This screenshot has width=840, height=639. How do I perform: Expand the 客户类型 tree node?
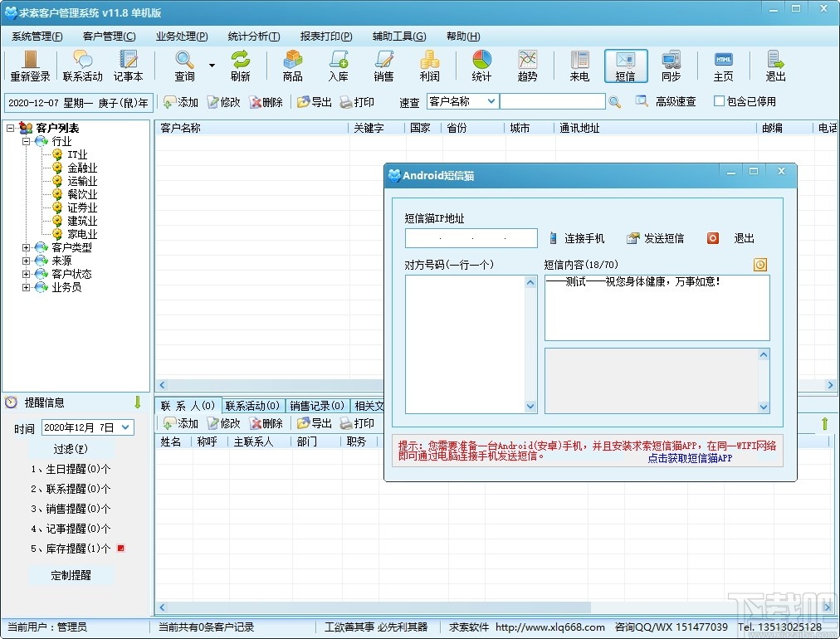(27, 246)
